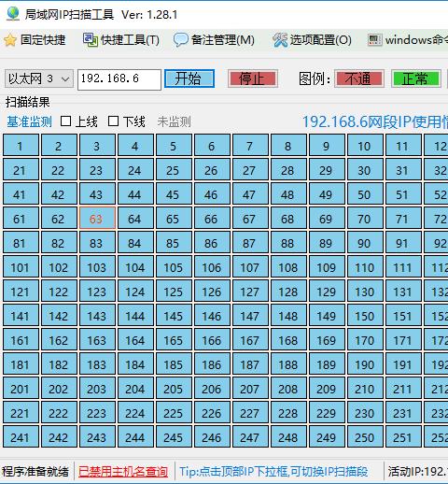Open the 备注管理(M) menu
The image size is (448, 484).
(x=223, y=40)
